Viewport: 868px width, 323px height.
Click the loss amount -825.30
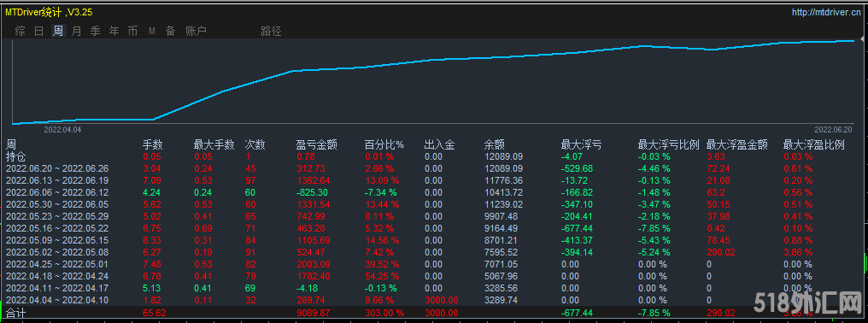(312, 192)
